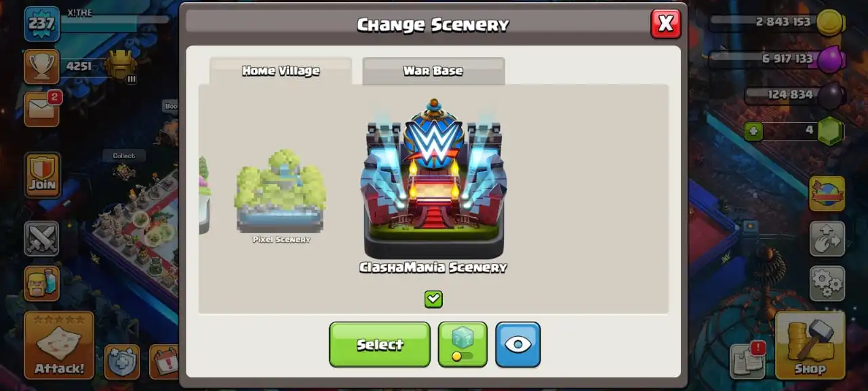Preview scenery with the eye button
The width and height of the screenshot is (868, 391).
pyautogui.click(x=518, y=344)
